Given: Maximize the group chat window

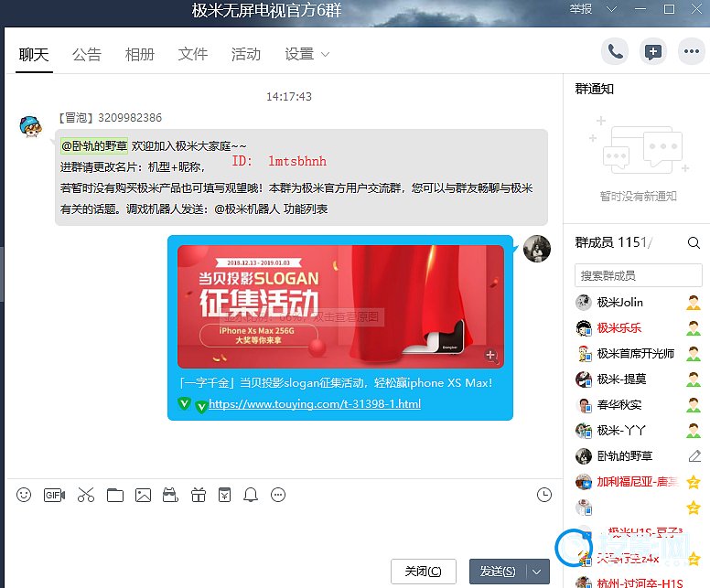Looking at the screenshot, I should [669, 9].
